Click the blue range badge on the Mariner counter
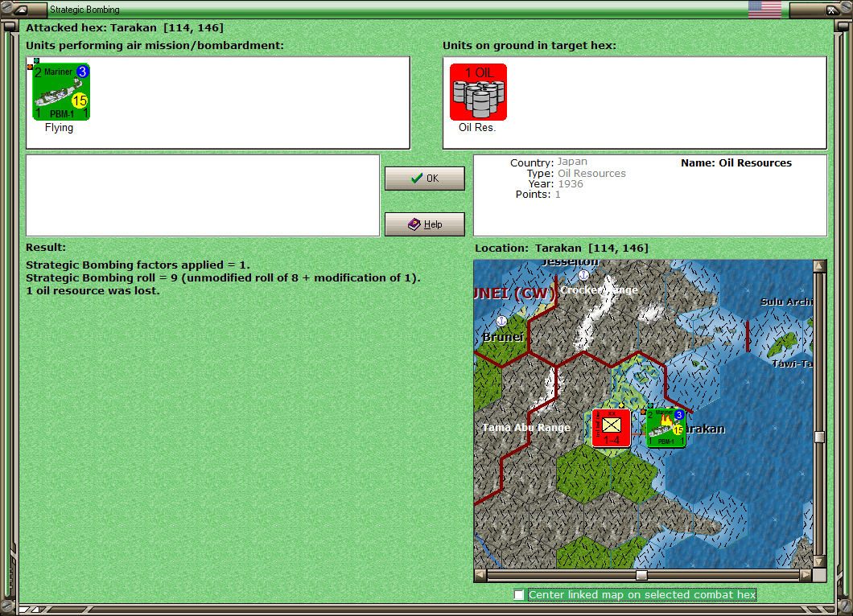 click(x=83, y=72)
